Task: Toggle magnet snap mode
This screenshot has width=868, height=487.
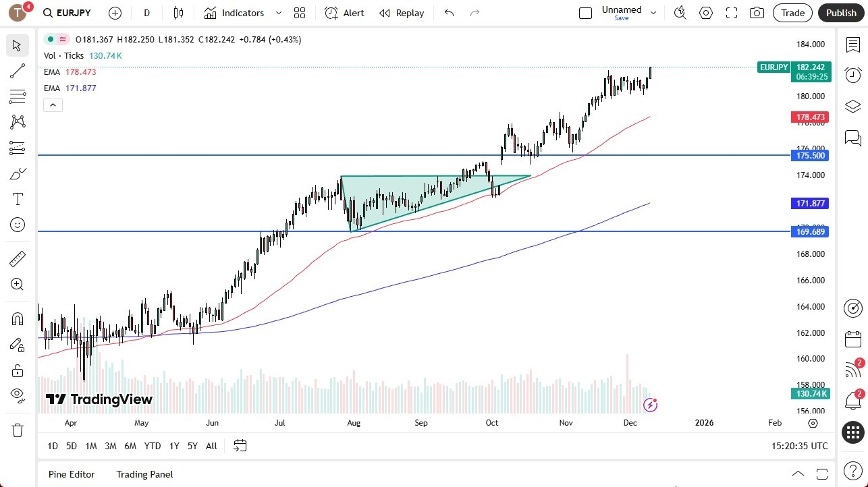Action: 18,318
